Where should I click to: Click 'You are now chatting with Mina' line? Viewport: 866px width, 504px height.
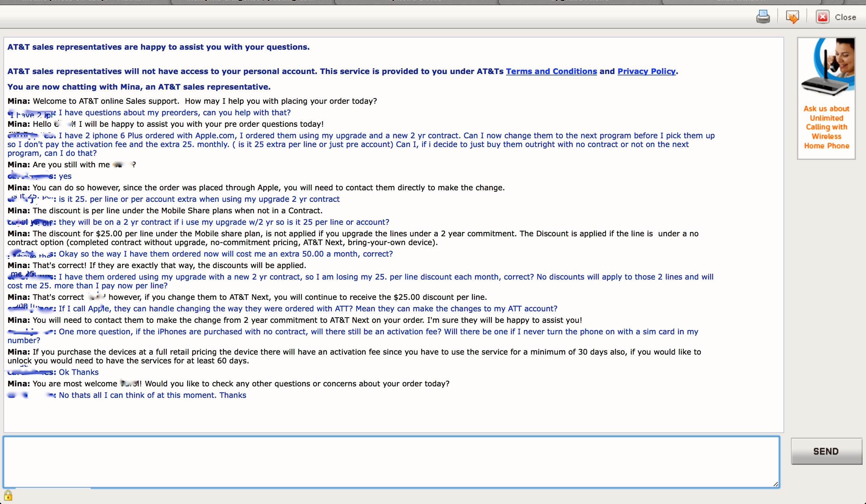tap(139, 87)
